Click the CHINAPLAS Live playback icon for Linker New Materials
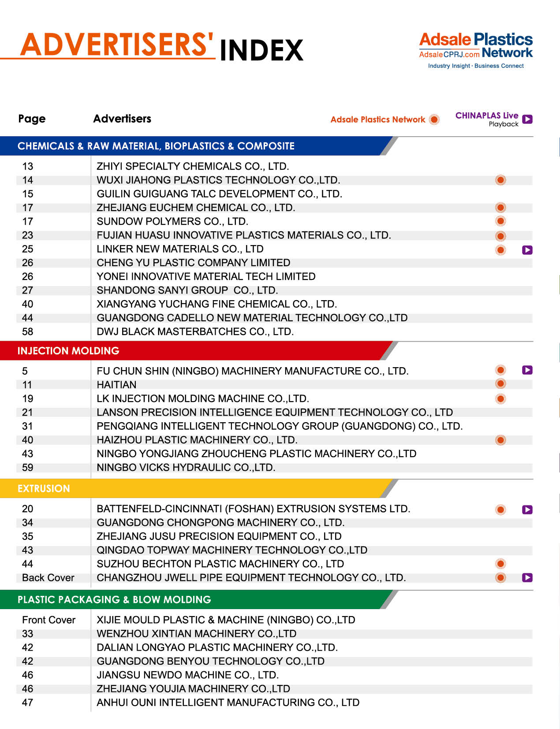Screen dimensions: 560x729 coord(527,250)
